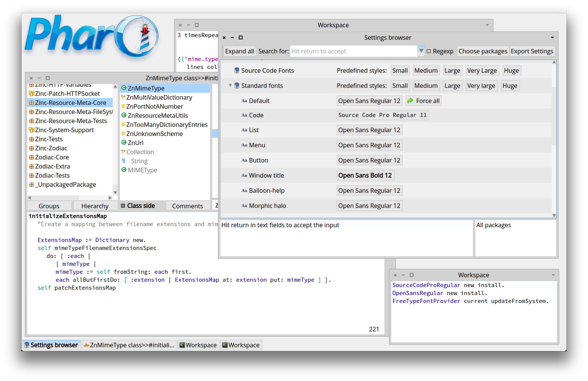Enable the Regexp checkbox
This screenshot has height=381, width=588.
pyautogui.click(x=429, y=51)
